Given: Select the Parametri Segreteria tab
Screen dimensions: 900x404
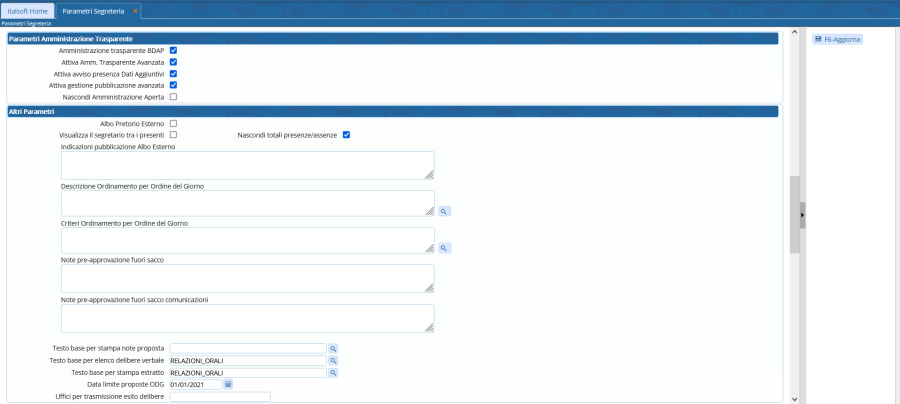Looking at the screenshot, I should tap(94, 10).
